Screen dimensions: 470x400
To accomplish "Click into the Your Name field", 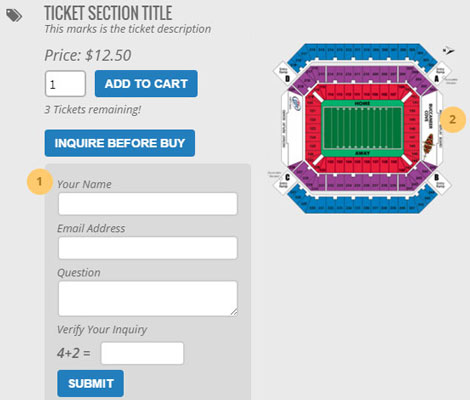I will click(148, 204).
